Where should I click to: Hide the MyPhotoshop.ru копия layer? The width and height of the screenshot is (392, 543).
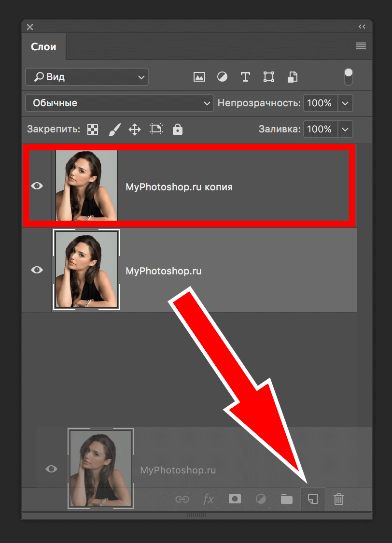coord(37,186)
